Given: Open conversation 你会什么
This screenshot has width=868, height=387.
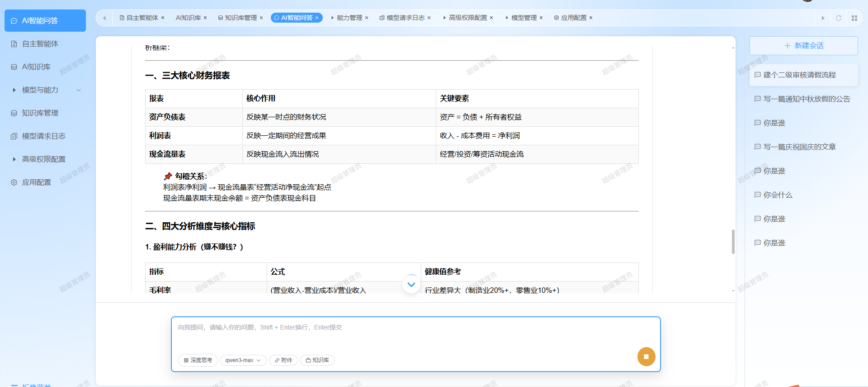Looking at the screenshot, I should pyautogui.click(x=804, y=195).
